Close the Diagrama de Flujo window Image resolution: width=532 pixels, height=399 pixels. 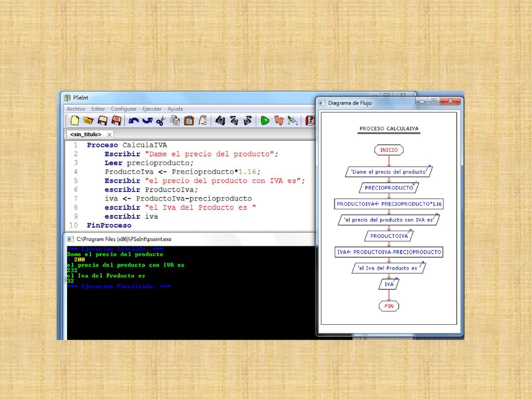[450, 101]
